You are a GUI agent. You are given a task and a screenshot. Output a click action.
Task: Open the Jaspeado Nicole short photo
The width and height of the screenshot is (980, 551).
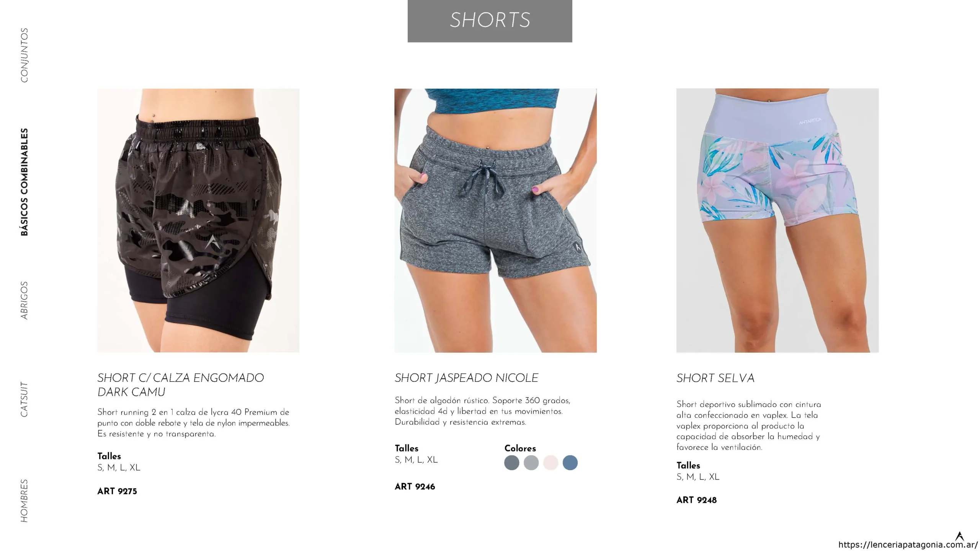click(495, 220)
